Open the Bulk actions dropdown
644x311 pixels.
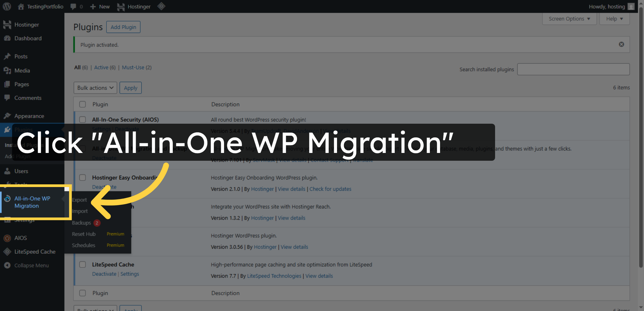[95, 87]
